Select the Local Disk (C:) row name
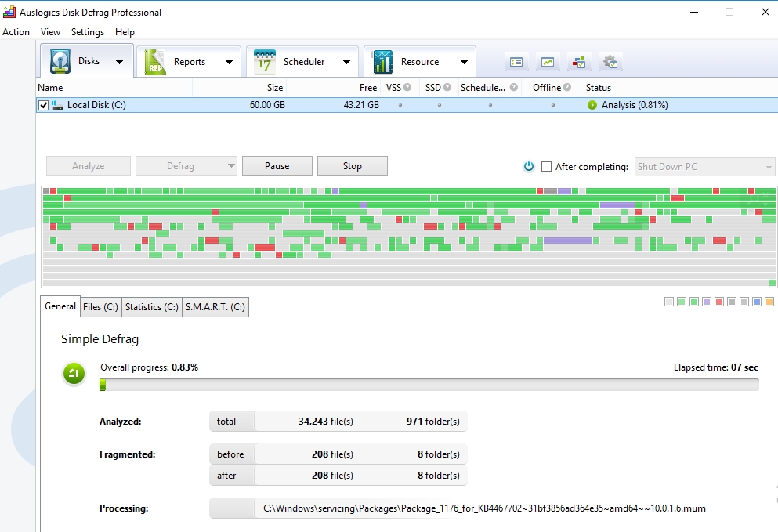Viewport: 778px width, 532px height. [96, 105]
